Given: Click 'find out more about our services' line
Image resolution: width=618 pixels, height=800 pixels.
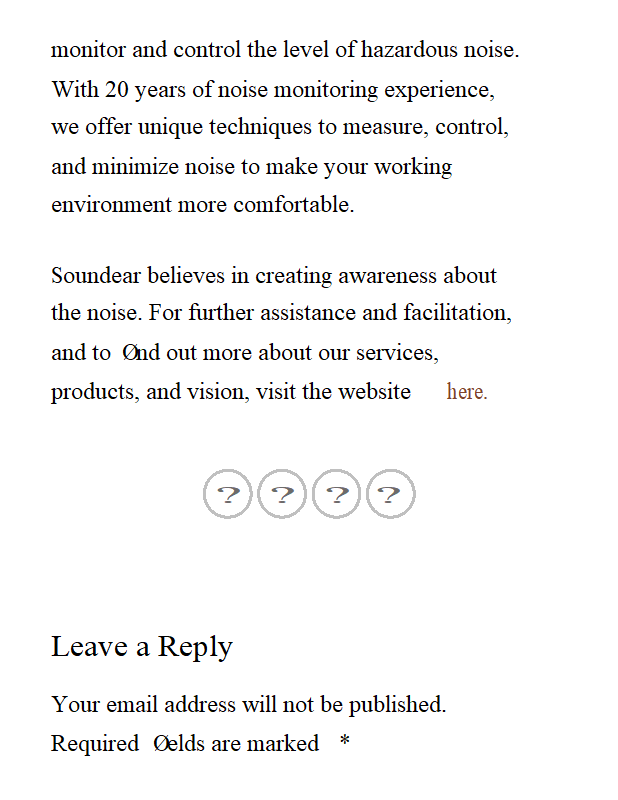Looking at the screenshot, I should (245, 353).
